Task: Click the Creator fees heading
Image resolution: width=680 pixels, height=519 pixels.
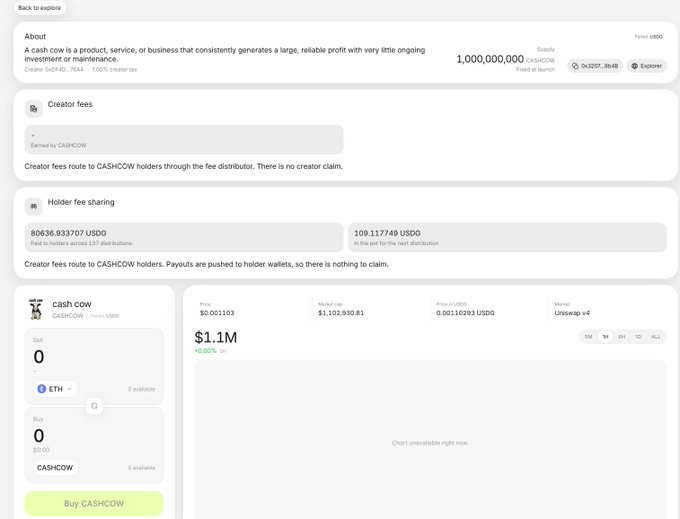Action: click(70, 104)
